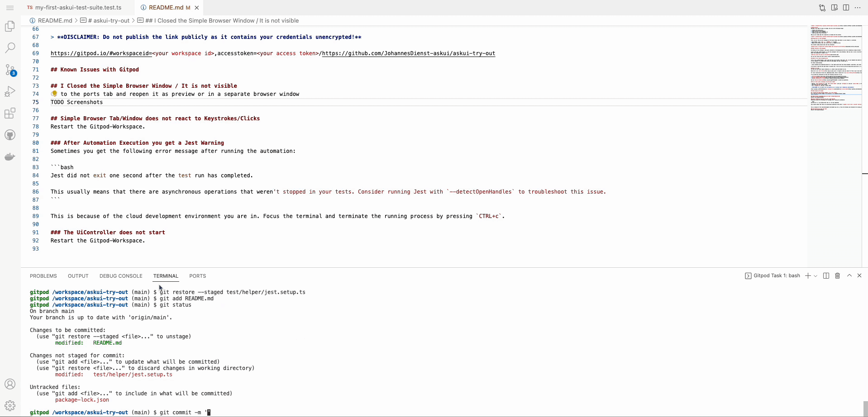Split the terminal into two panes
The width and height of the screenshot is (868, 417).
826,275
